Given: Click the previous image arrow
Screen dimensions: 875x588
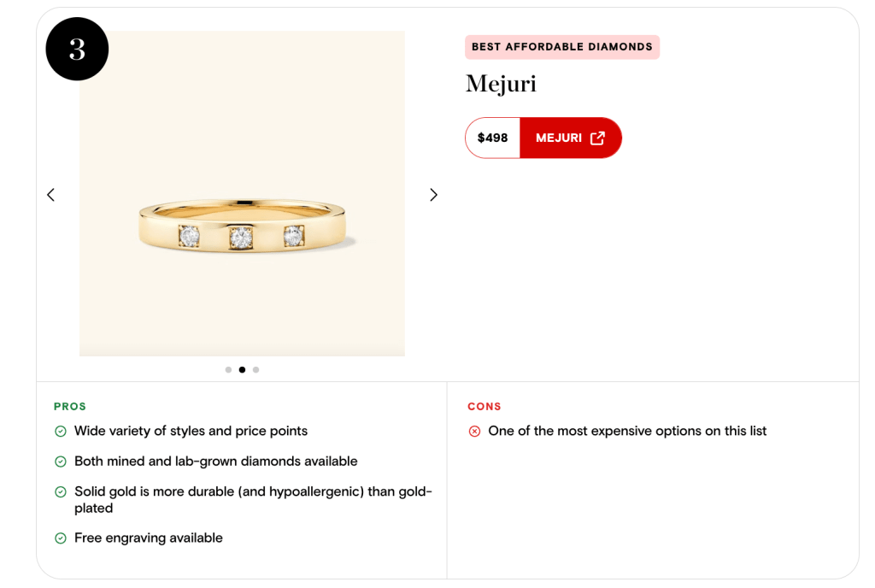Looking at the screenshot, I should click(x=50, y=195).
